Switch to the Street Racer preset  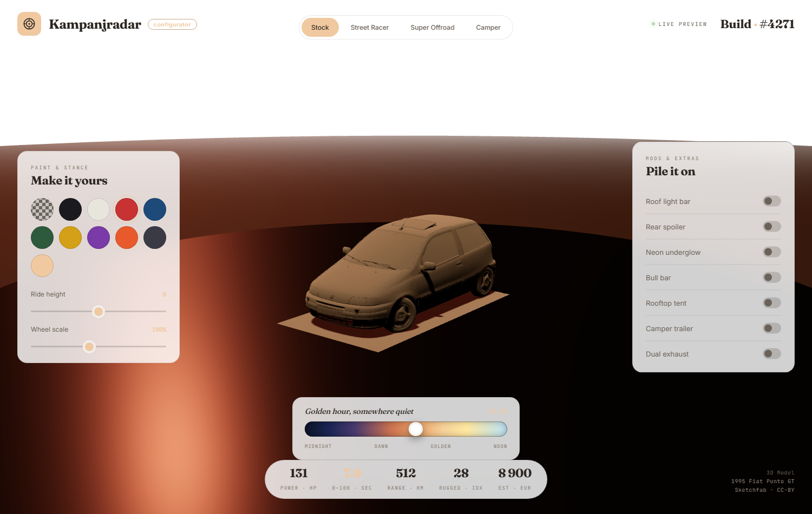point(370,28)
